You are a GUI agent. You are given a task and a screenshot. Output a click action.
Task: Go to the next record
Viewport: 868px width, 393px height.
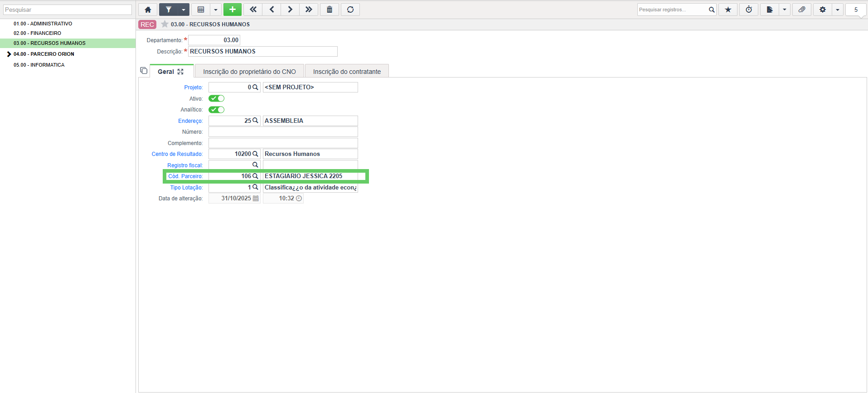point(290,10)
